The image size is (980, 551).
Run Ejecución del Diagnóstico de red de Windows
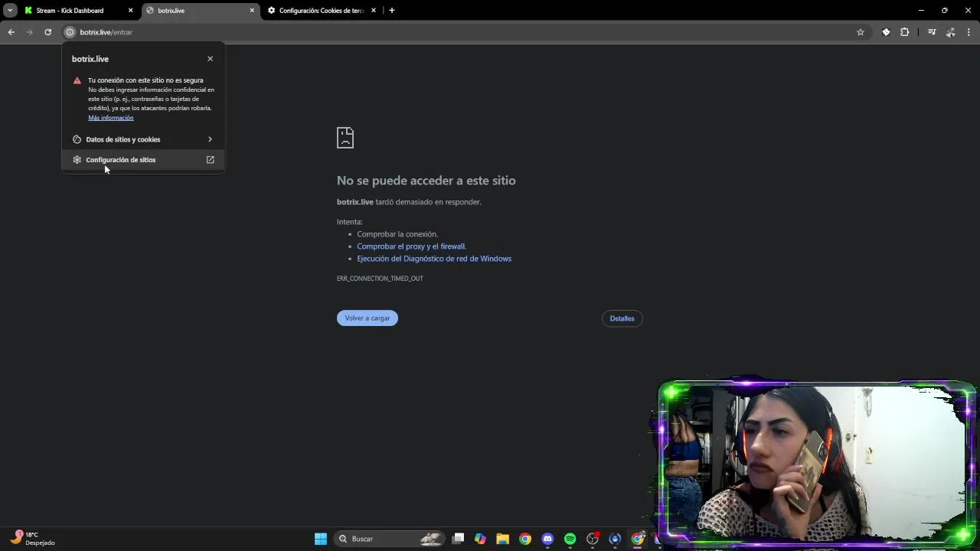[434, 259]
